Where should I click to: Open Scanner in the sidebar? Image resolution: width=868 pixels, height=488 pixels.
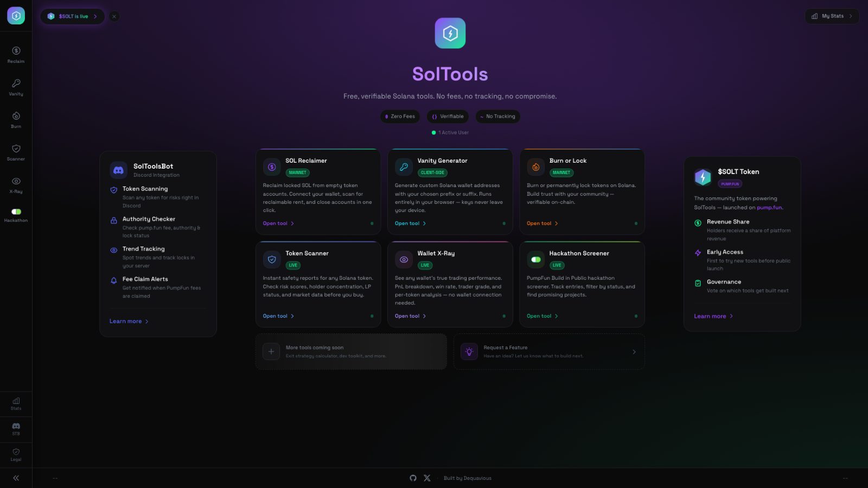pos(16,152)
